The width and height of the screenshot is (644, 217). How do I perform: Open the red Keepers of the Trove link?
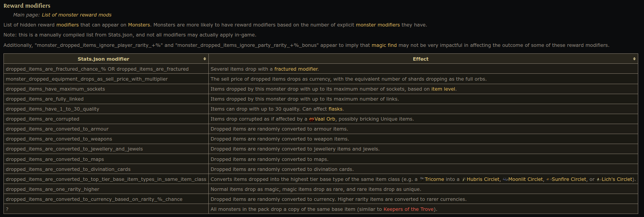tap(409, 209)
